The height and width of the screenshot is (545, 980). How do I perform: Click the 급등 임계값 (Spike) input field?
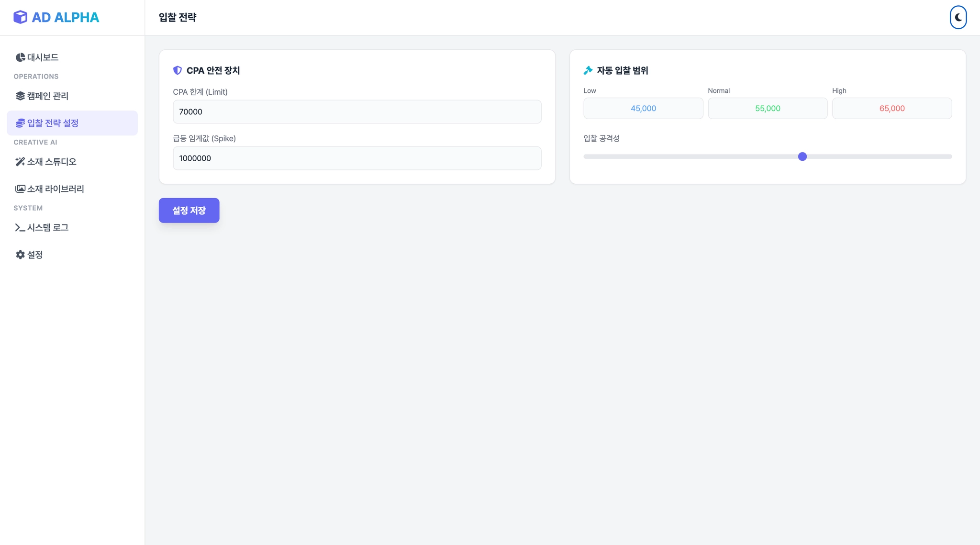pyautogui.click(x=357, y=158)
